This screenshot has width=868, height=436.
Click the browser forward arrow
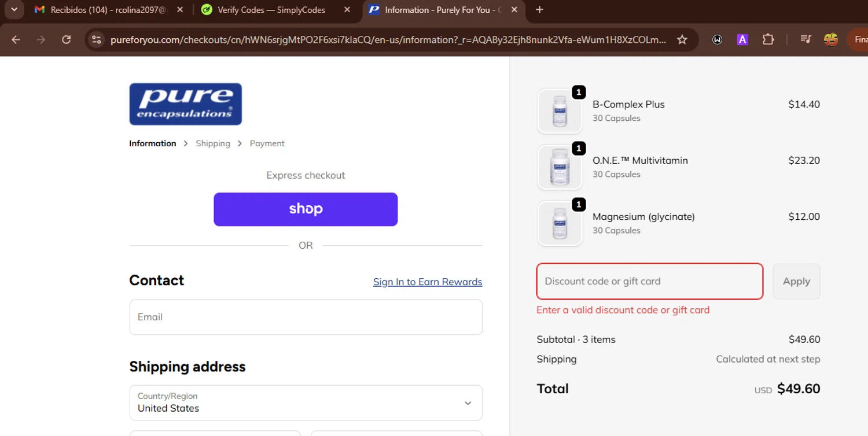(41, 39)
